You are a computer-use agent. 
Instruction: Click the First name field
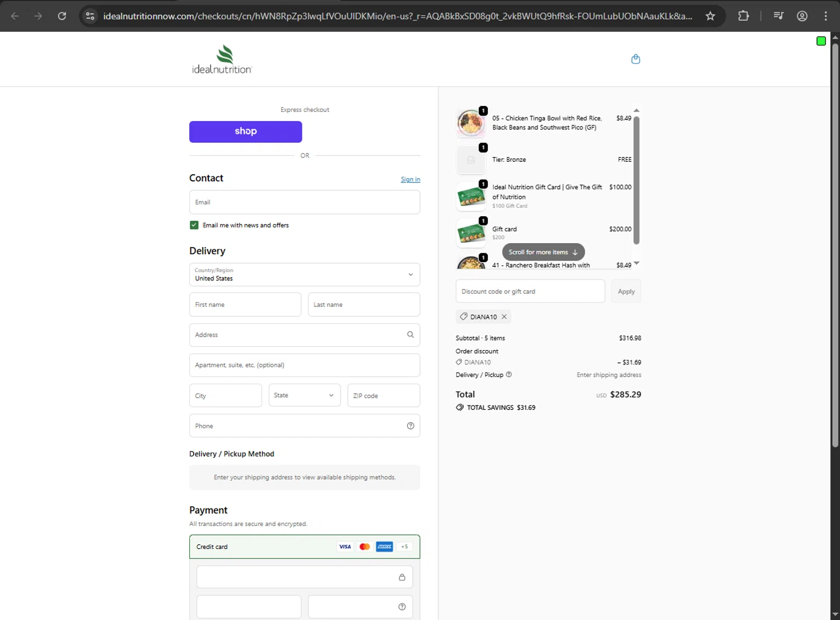(245, 305)
